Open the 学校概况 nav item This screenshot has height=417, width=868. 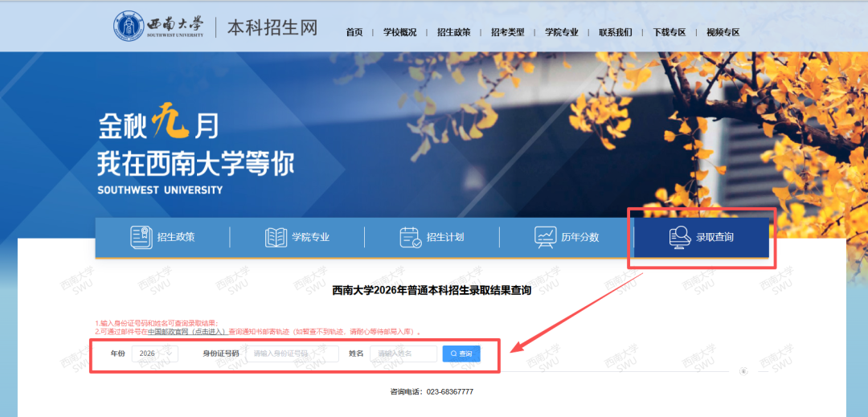pos(399,32)
